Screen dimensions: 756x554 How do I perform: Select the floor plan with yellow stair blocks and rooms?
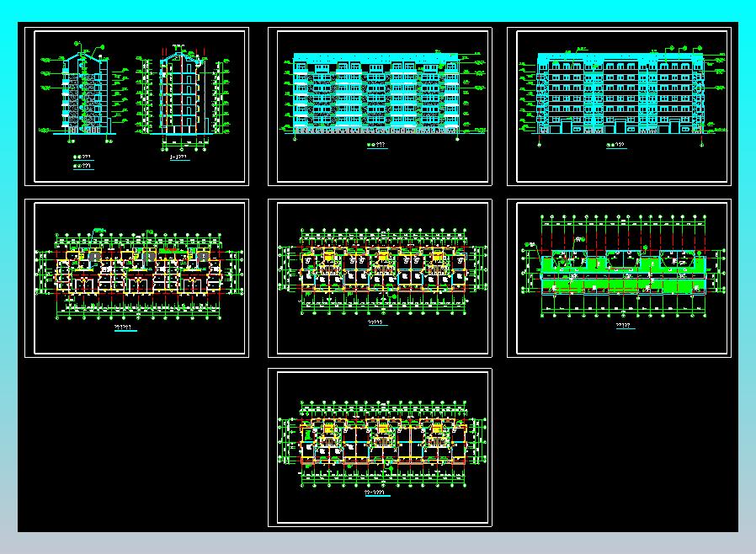[x=380, y=278]
